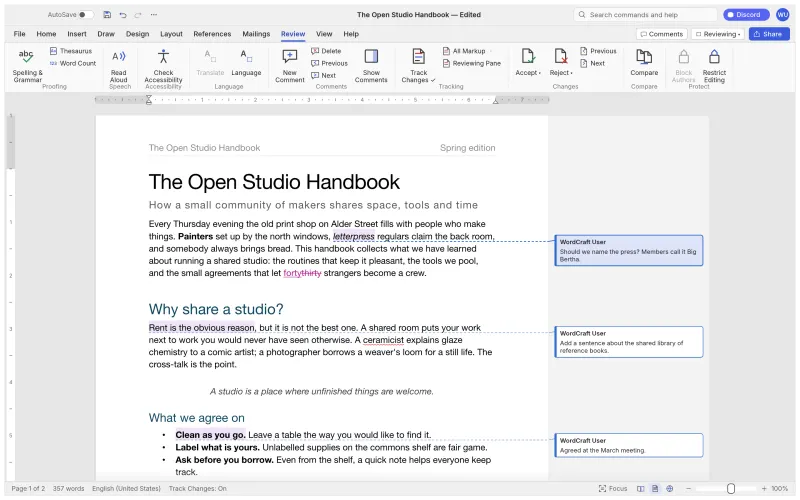The height and width of the screenshot is (500, 800).
Task: Compare two documents
Action: coord(644,62)
